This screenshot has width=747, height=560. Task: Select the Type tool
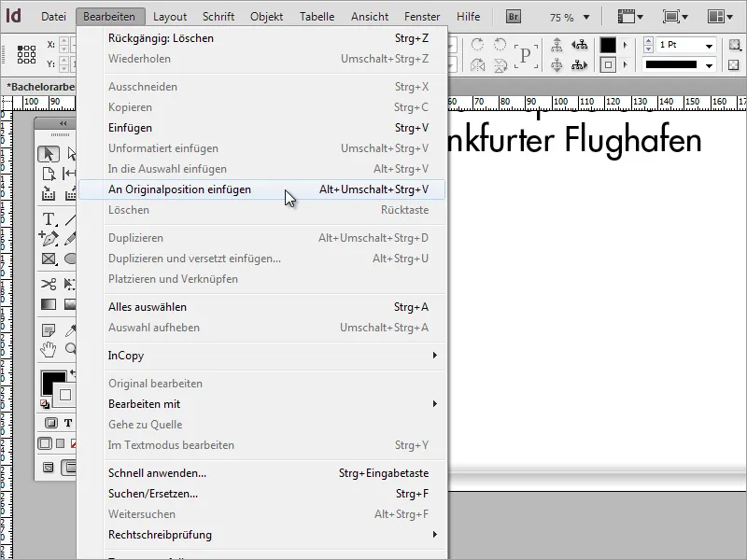click(x=49, y=219)
